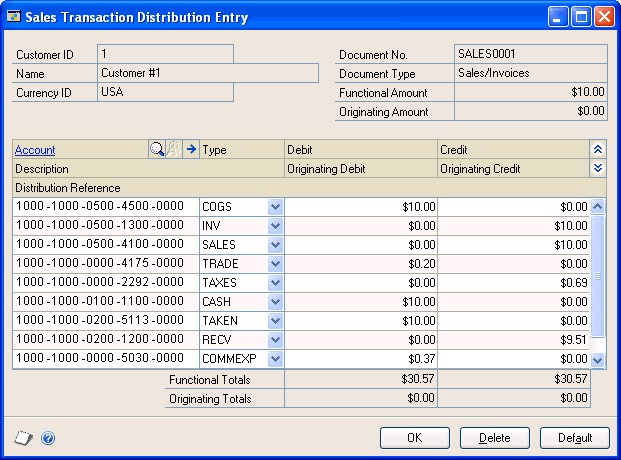Viewport: 621px width, 460px height.
Task: Click the Currency ID field showing USA
Action: click(165, 92)
